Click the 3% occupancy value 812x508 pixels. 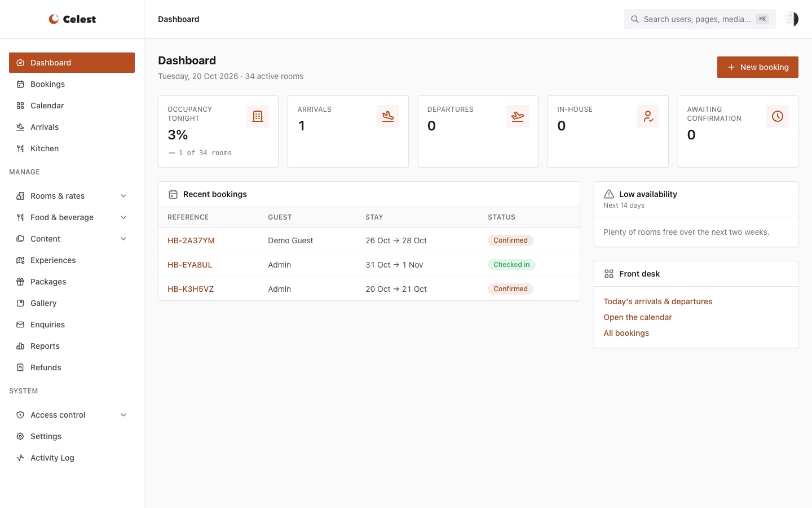point(178,135)
